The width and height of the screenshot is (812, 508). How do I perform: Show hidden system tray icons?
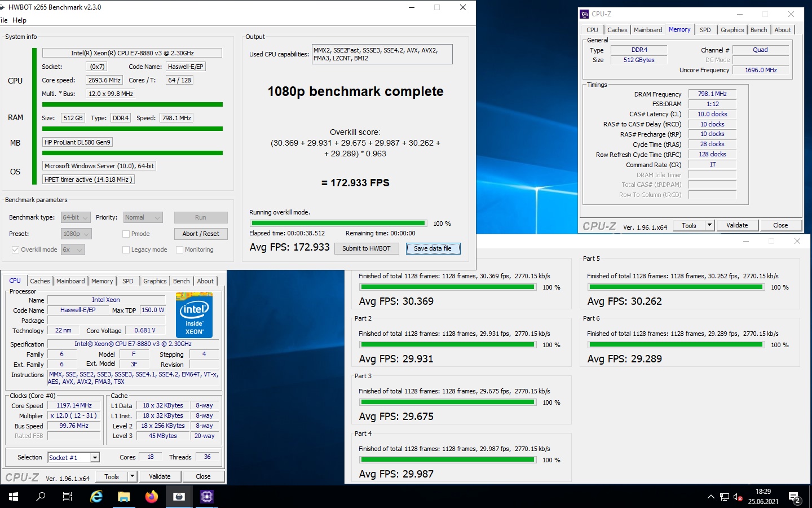pos(710,497)
